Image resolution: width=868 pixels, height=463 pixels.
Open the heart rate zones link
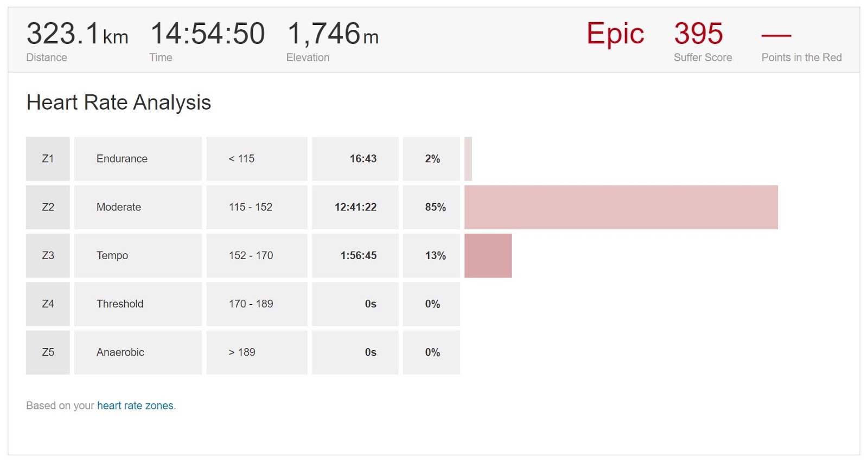135,406
